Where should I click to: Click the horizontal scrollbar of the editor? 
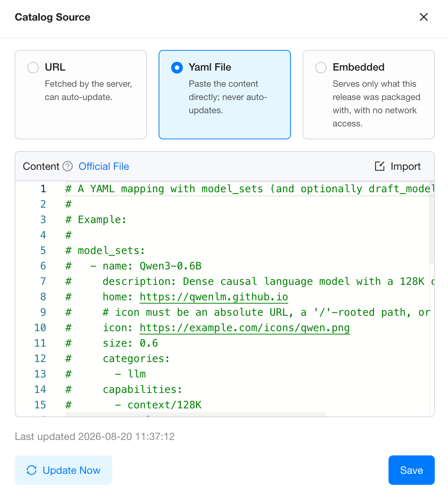click(x=196, y=414)
